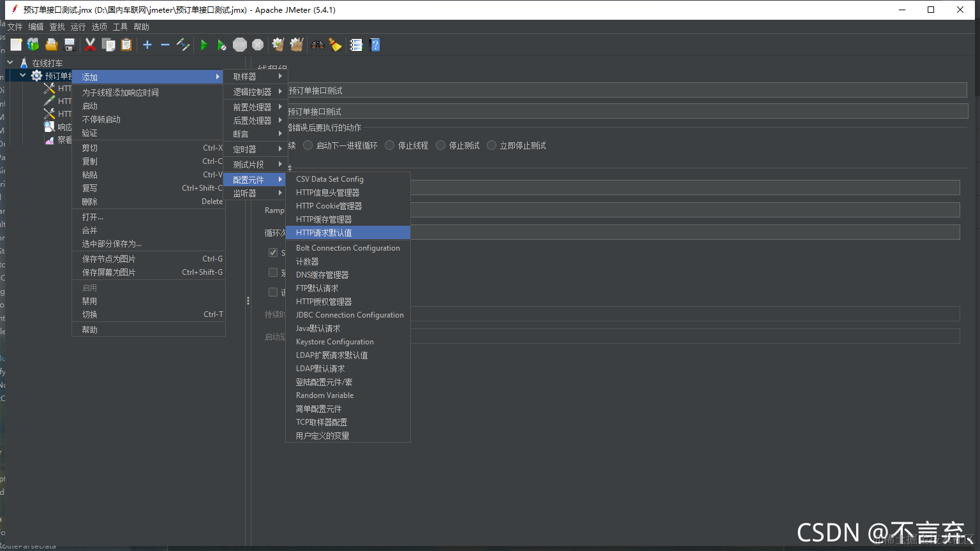Open the 选项 menu in menu bar
The image size is (980, 551).
coord(99,27)
